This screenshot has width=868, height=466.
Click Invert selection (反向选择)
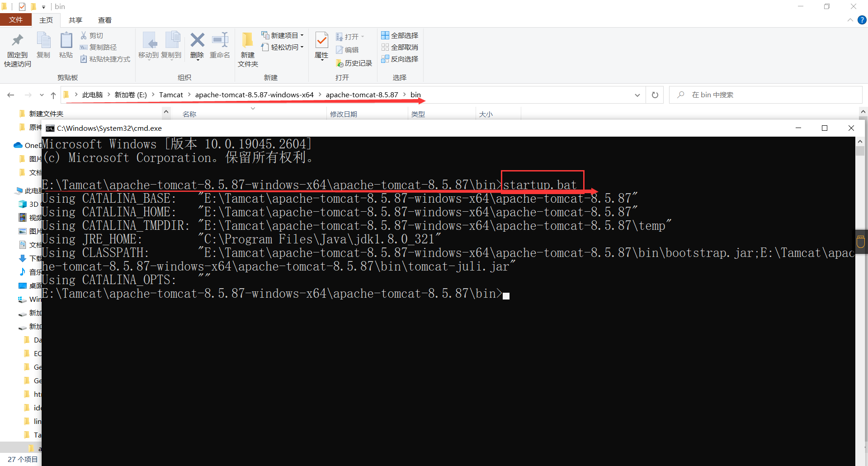400,59
